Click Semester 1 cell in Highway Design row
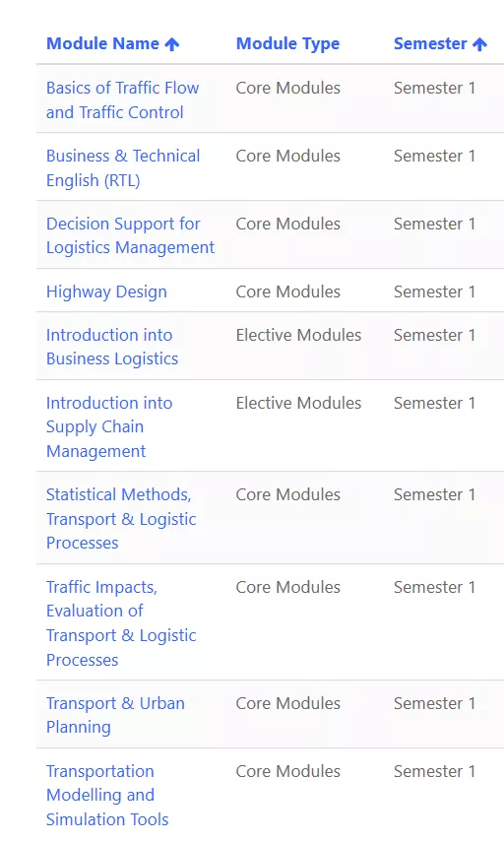 pyautogui.click(x=434, y=291)
